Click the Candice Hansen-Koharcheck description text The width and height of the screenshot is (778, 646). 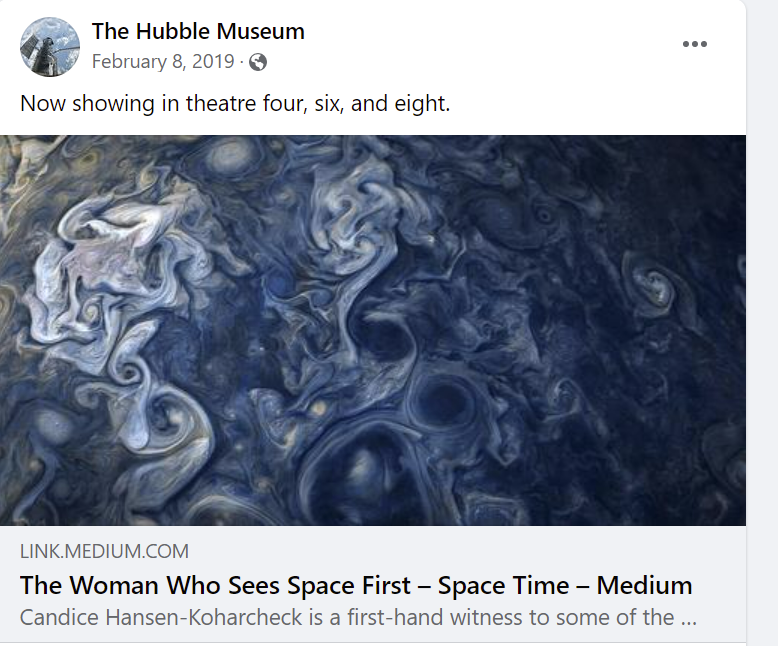click(x=358, y=618)
